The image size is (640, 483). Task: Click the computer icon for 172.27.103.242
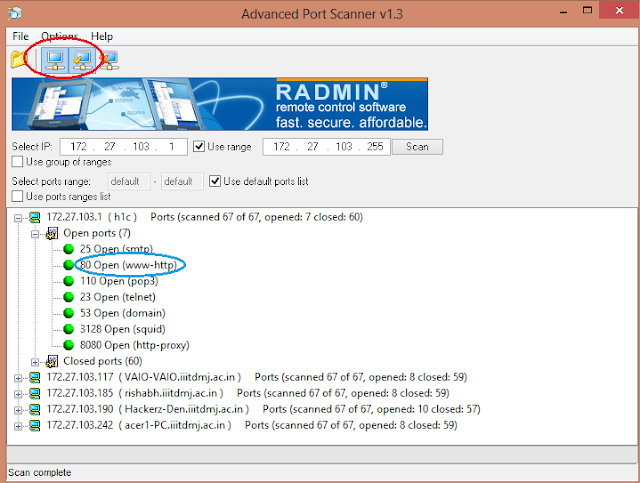click(35, 426)
